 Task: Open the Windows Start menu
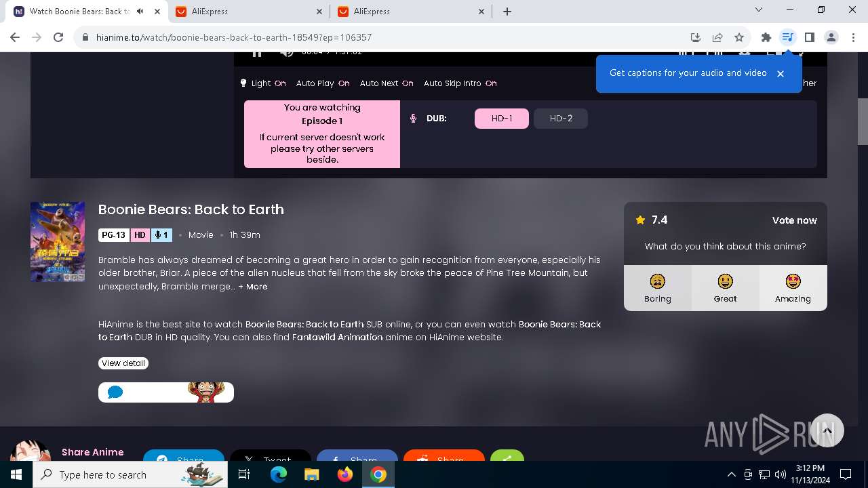16,474
